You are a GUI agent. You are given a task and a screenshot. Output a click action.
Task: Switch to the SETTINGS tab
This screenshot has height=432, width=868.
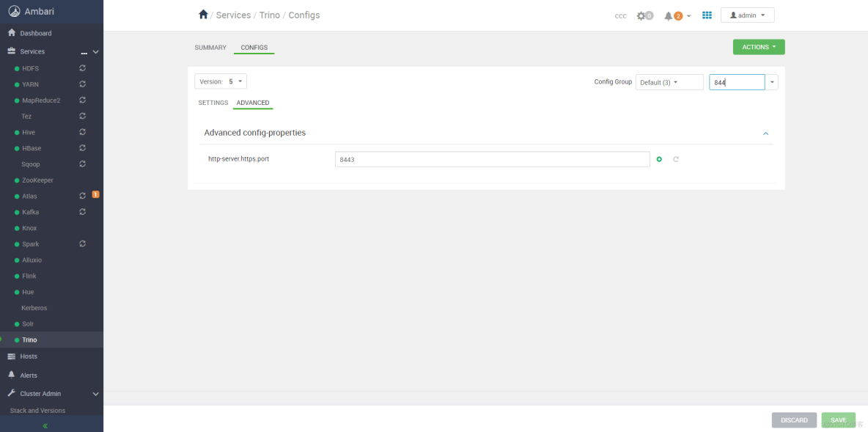click(213, 103)
